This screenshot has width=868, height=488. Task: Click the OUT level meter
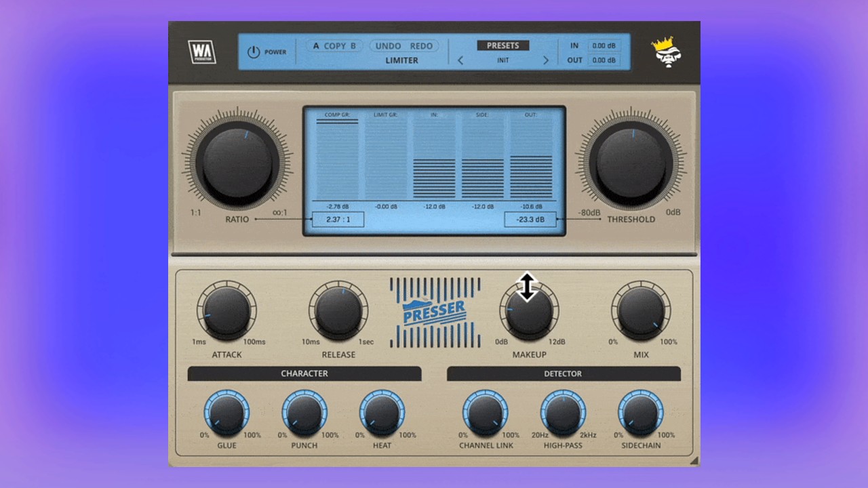[x=531, y=159]
